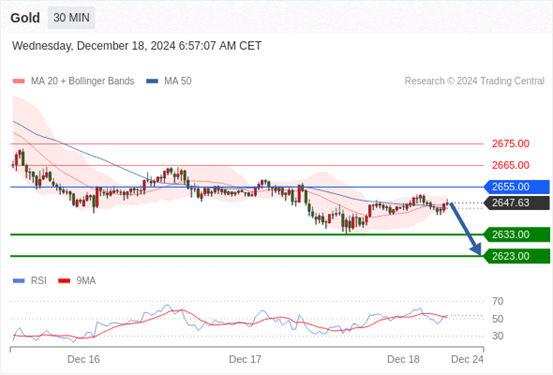Viewport: 553px width, 375px height.
Task: Click the MA 50 legend label
Action: (x=178, y=81)
